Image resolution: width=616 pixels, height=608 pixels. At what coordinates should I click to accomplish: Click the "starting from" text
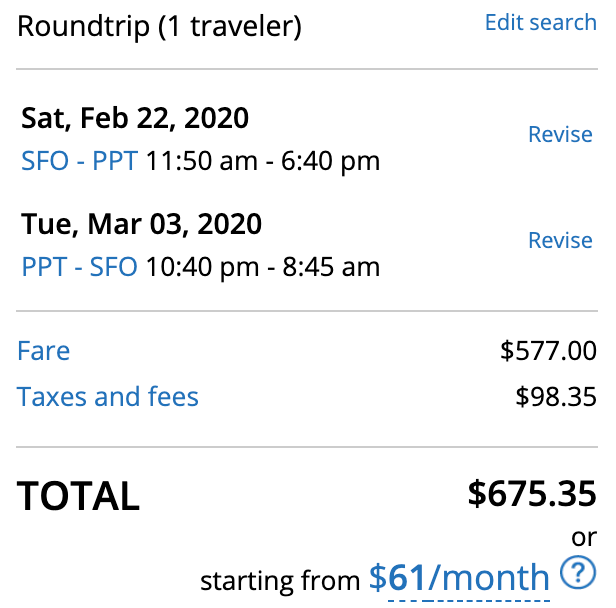(280, 580)
